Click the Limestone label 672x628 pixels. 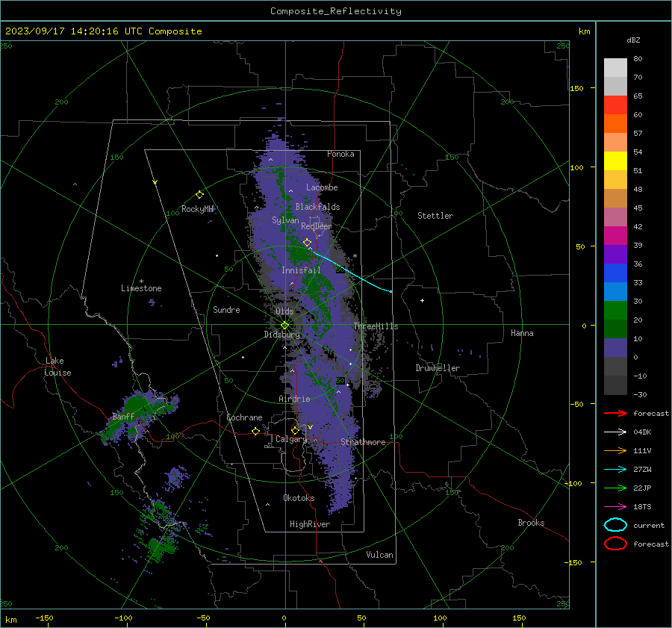[141, 288]
